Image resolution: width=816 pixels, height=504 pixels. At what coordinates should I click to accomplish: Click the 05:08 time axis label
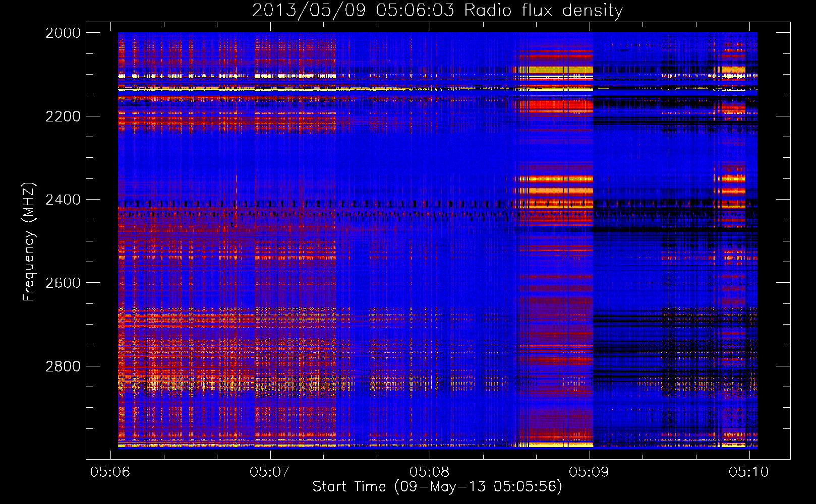[429, 472]
